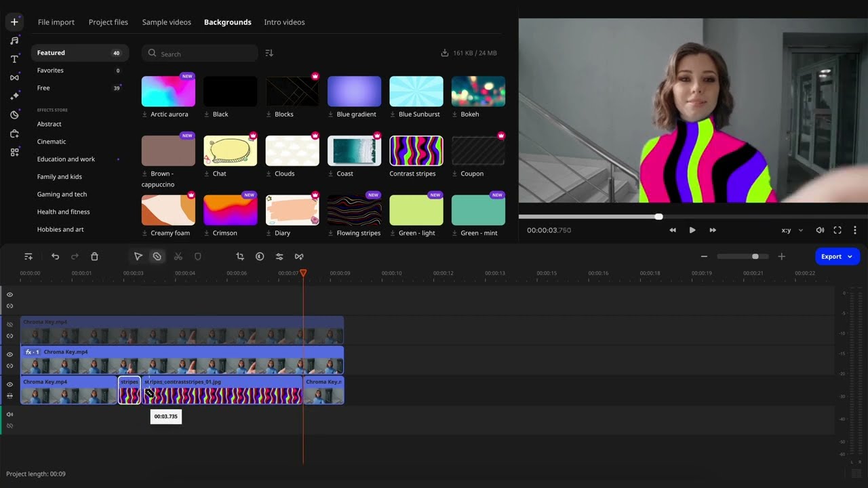This screenshot has height=488, width=868.
Task: Open the preview three-dot more menu
Action: click(855, 230)
